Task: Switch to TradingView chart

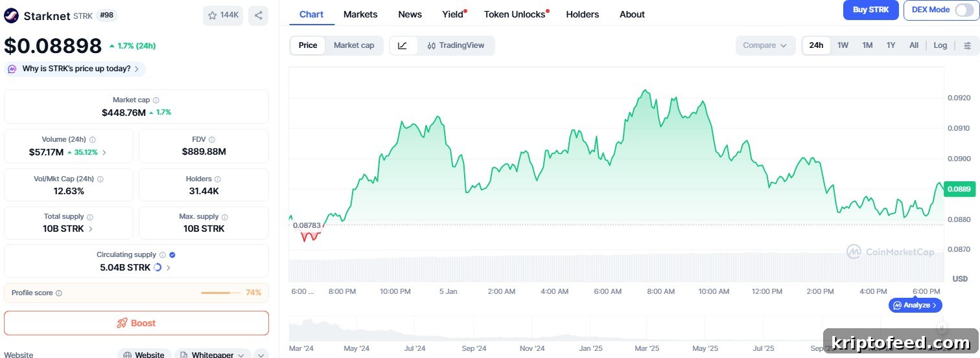Action: coord(456,45)
